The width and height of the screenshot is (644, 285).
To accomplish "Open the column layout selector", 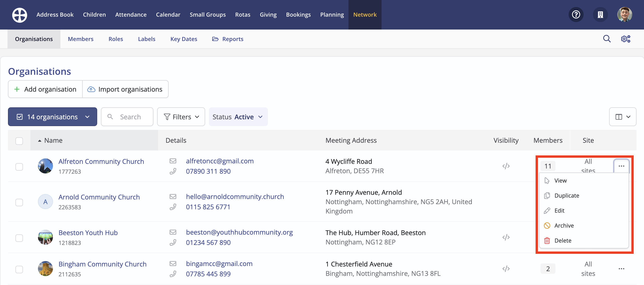I will coord(622,117).
